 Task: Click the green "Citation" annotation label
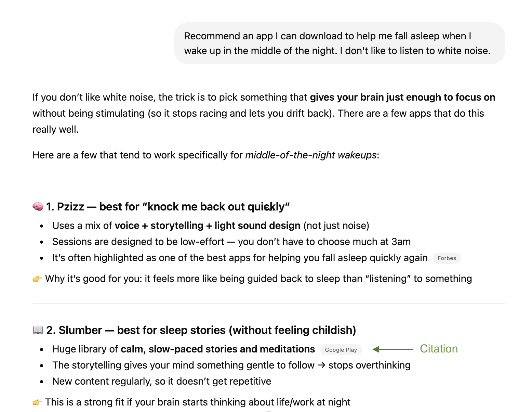pyautogui.click(x=439, y=349)
